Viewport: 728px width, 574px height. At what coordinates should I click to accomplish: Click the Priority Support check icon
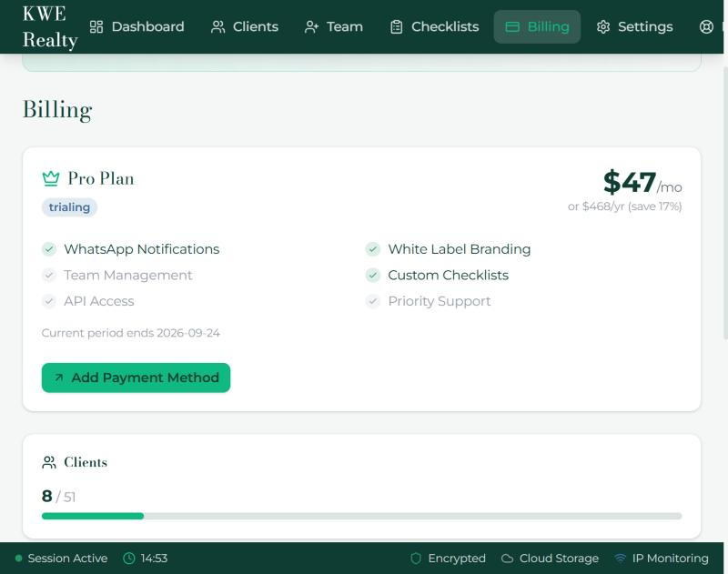[372, 301]
